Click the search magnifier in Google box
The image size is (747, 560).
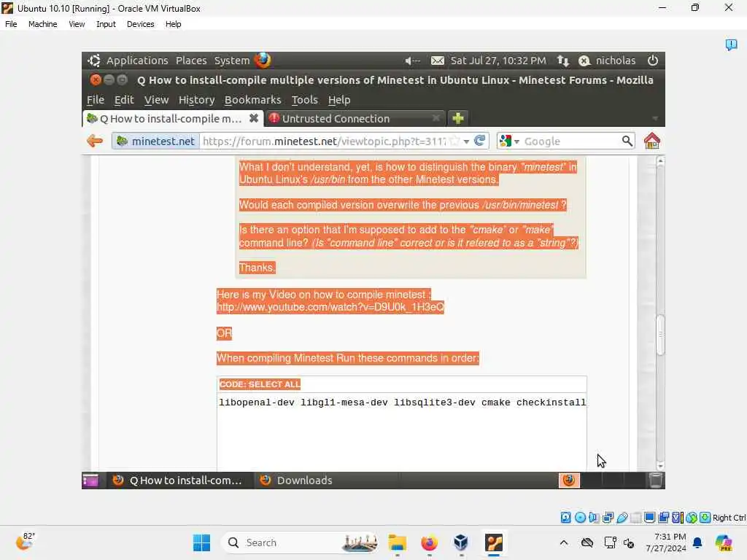click(x=627, y=141)
